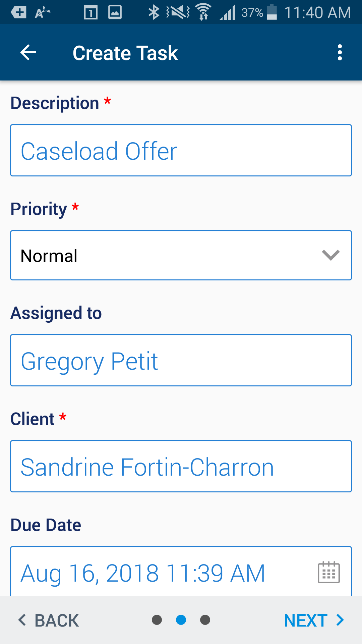Tap the cellular signal strength icon
This screenshot has height=644, width=362.
[228, 12]
